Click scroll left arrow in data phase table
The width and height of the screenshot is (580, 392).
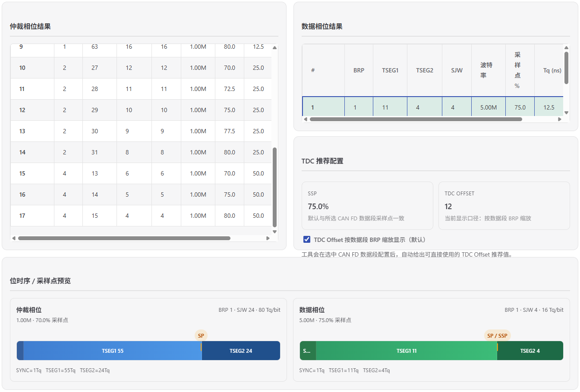[x=306, y=119]
